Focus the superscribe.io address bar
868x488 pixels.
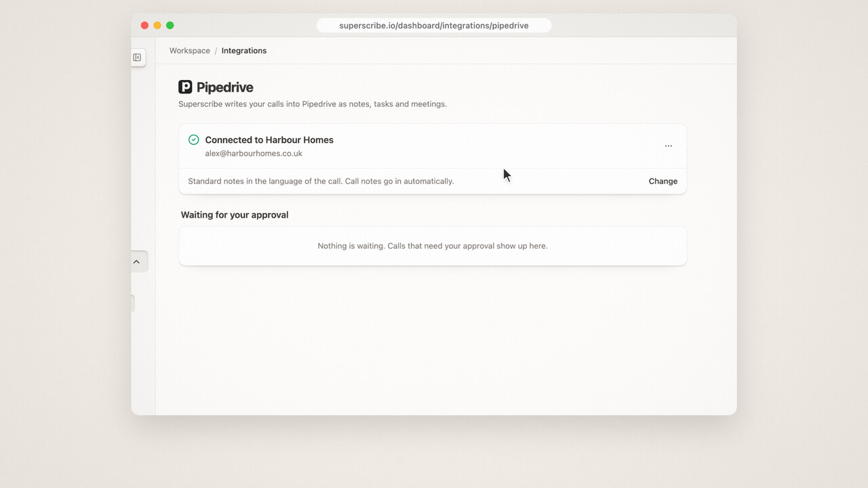pos(434,26)
